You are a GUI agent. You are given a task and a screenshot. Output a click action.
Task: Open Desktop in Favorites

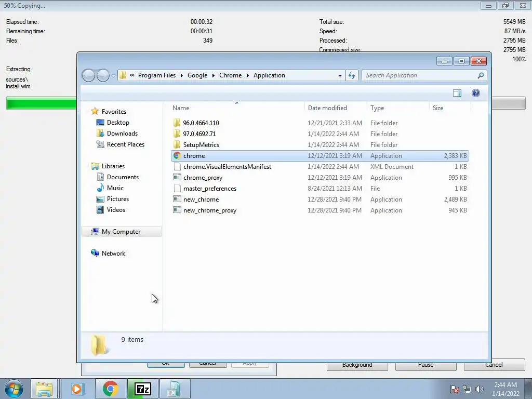coord(118,123)
